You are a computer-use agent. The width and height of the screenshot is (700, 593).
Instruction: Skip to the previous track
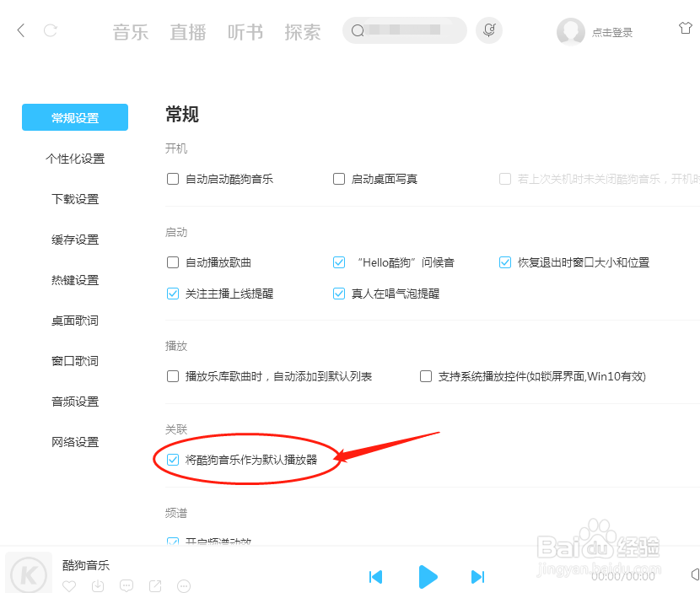pyautogui.click(x=376, y=577)
